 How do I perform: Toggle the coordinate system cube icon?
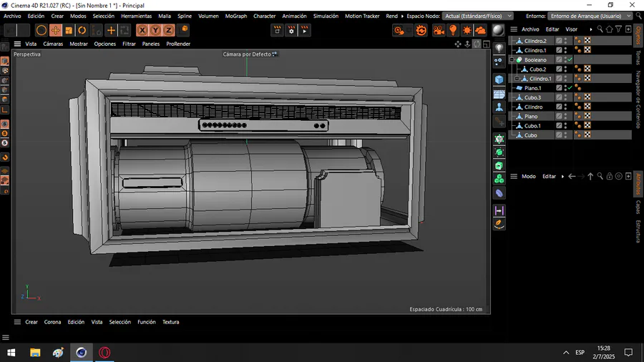pyautogui.click(x=185, y=29)
